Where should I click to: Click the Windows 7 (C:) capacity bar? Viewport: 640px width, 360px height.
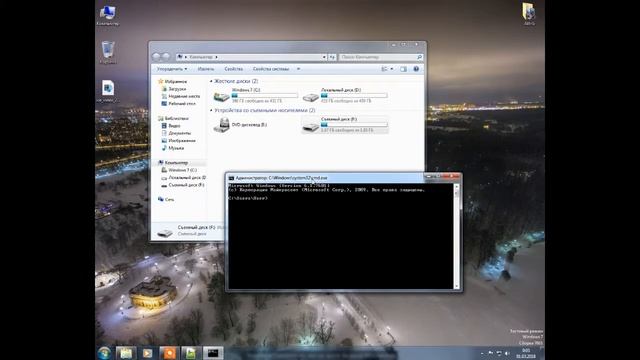pyautogui.click(x=264, y=96)
